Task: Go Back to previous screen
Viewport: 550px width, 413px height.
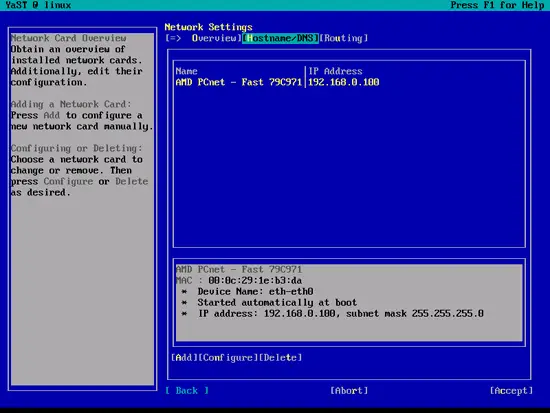Action: point(187,391)
